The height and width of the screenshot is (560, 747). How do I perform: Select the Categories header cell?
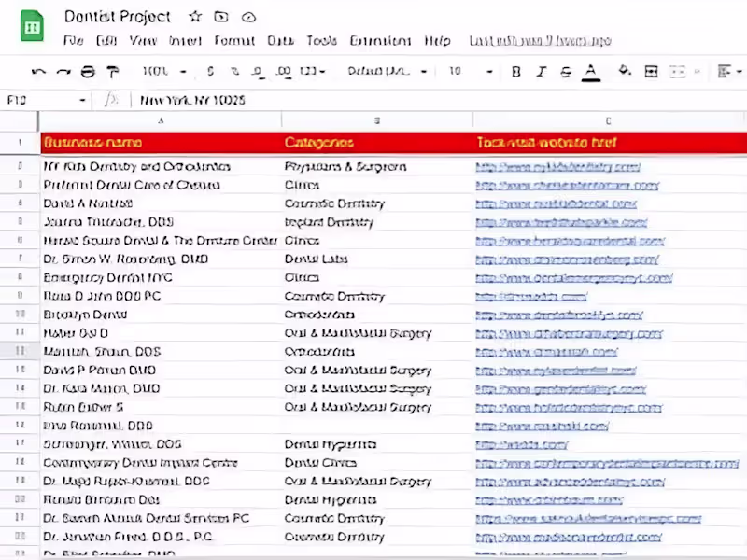click(x=377, y=143)
